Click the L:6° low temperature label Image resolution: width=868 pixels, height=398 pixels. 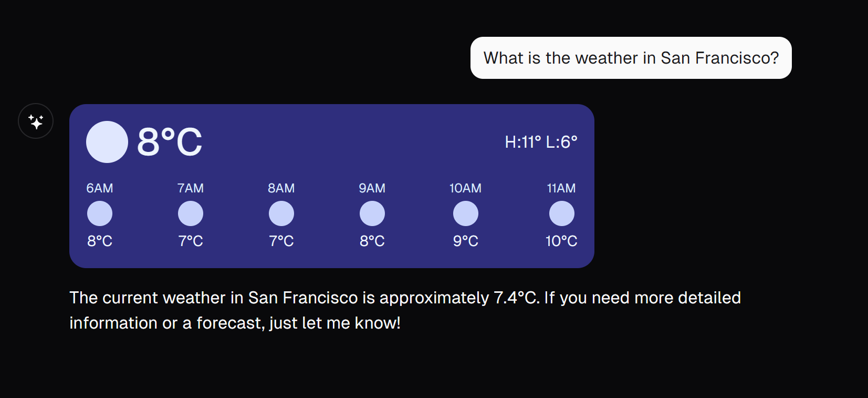pos(562,141)
